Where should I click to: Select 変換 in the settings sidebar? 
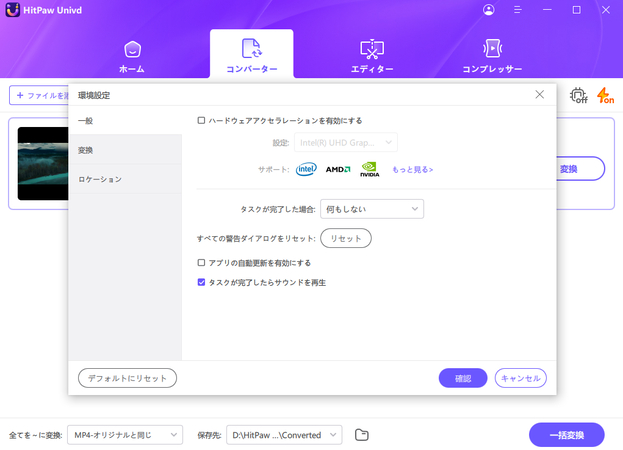(x=125, y=150)
